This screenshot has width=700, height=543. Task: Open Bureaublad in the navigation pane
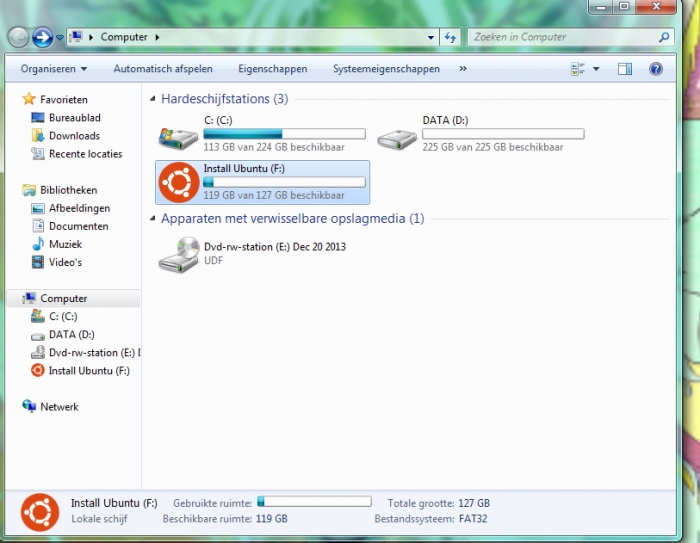click(x=75, y=117)
